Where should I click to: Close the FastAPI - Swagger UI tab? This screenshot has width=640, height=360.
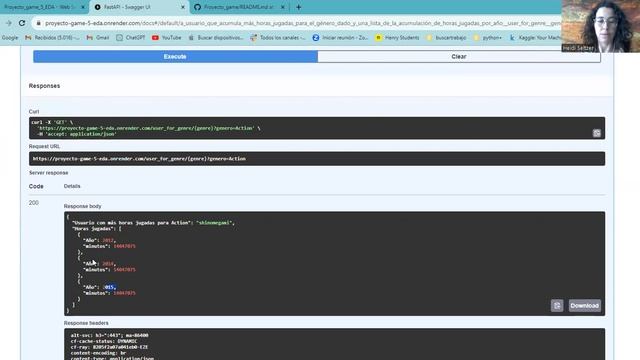(183, 7)
